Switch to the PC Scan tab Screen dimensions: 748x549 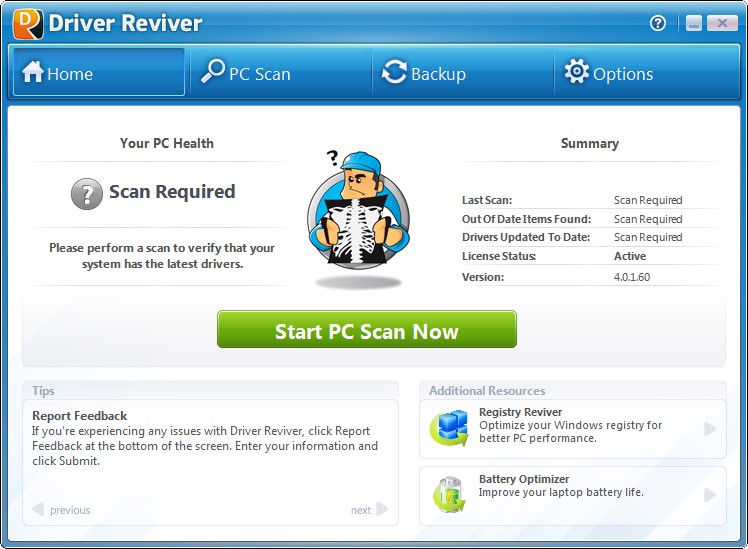(x=280, y=73)
